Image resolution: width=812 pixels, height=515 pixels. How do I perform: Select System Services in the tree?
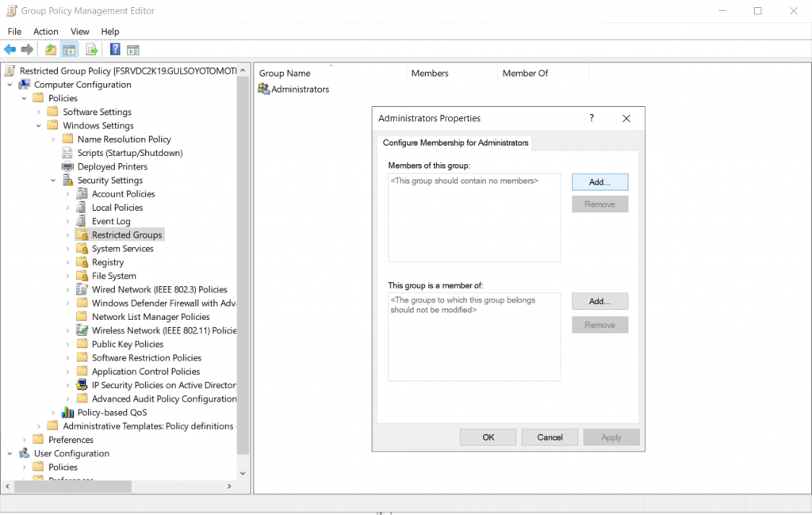click(x=122, y=249)
